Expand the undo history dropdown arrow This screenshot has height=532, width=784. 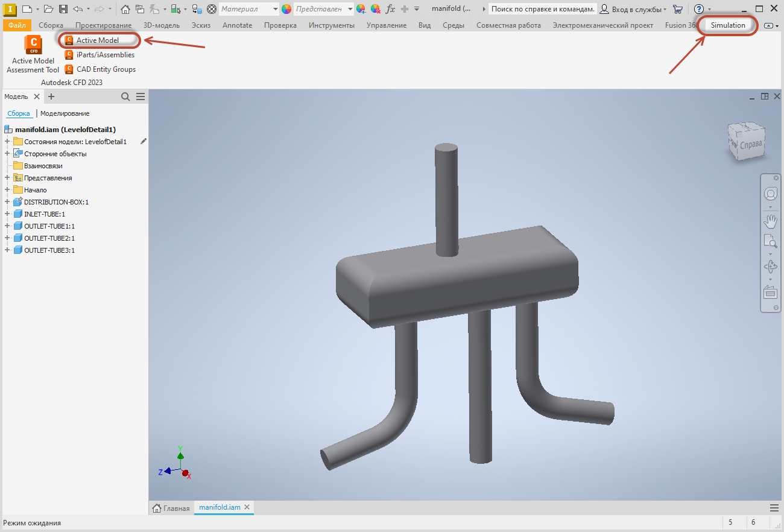tap(88, 9)
